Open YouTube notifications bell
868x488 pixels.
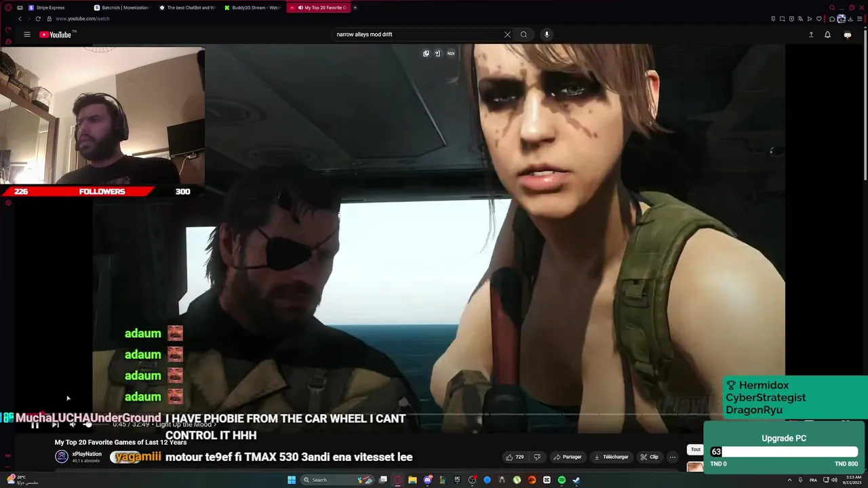[827, 35]
